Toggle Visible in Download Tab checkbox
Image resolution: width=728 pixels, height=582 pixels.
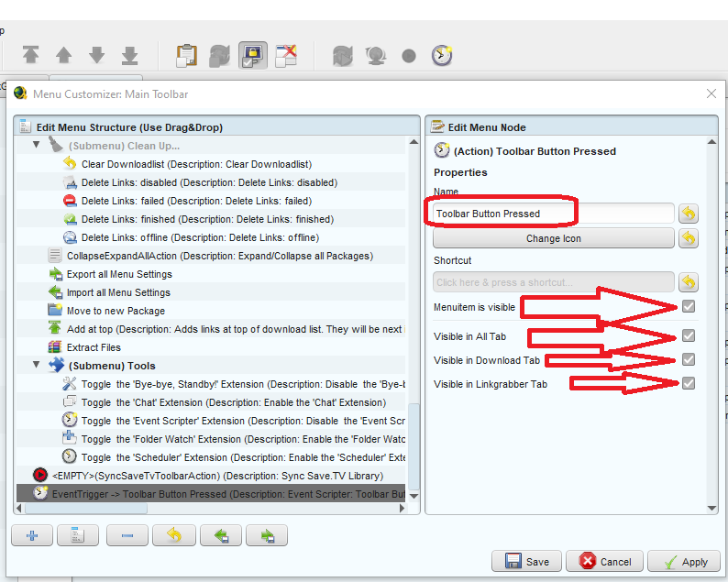click(688, 360)
